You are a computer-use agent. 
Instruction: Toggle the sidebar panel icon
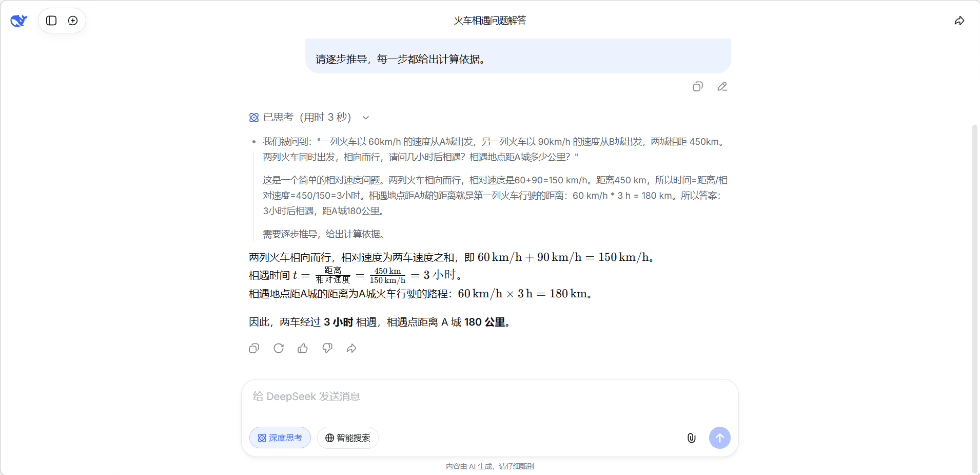(51, 21)
